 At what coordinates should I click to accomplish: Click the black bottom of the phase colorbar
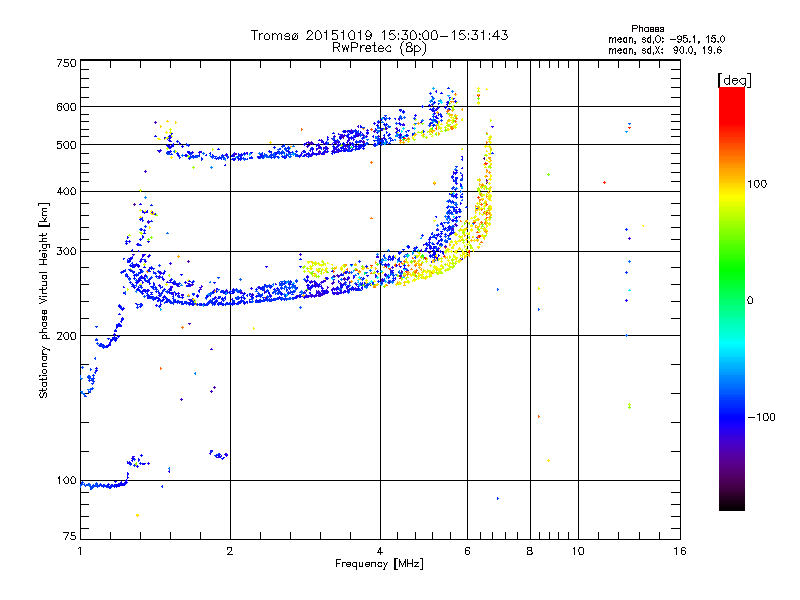pos(732,503)
